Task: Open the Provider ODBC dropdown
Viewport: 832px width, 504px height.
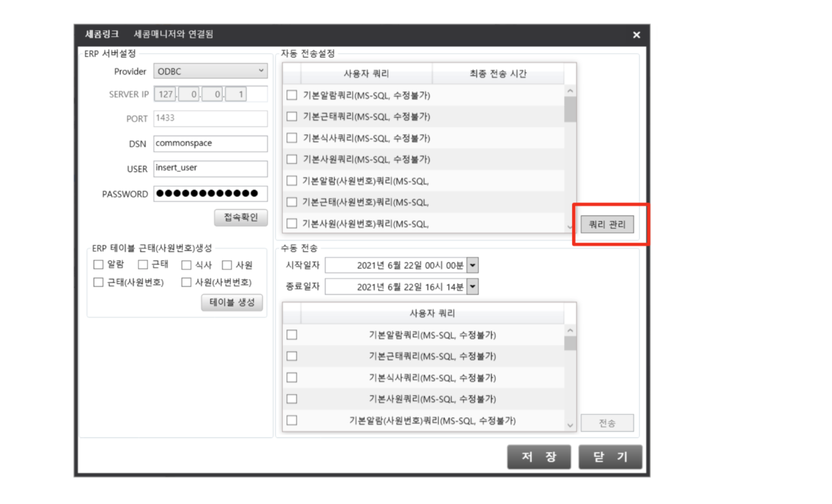Action: 210,71
